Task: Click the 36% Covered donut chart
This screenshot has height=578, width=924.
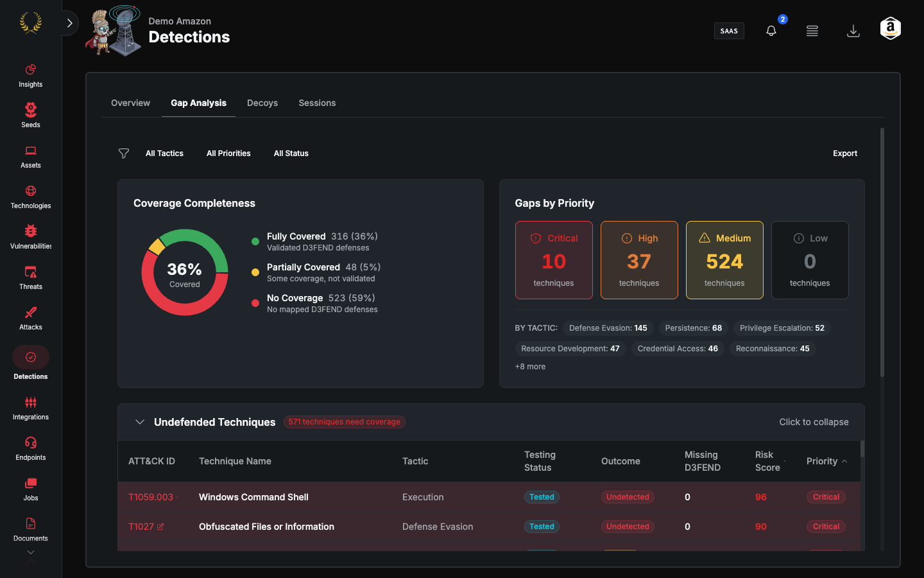Action: pos(185,272)
